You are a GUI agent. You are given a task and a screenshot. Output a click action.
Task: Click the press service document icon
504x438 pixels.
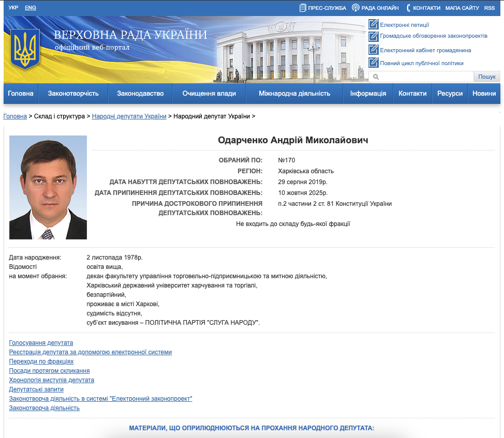pyautogui.click(x=303, y=8)
